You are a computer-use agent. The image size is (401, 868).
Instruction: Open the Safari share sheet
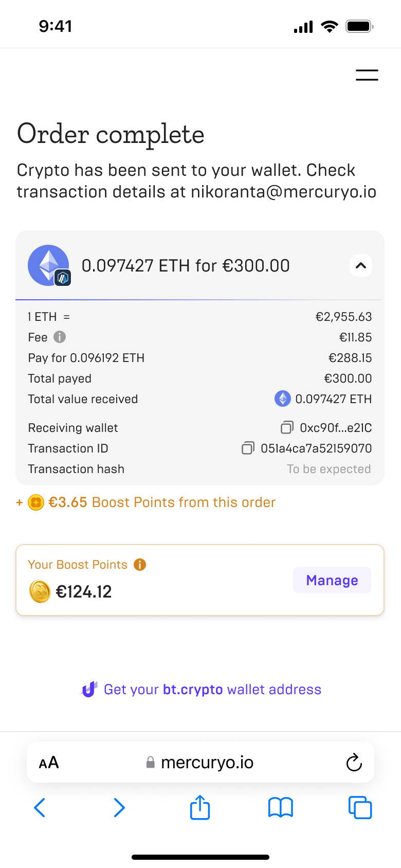(200, 807)
